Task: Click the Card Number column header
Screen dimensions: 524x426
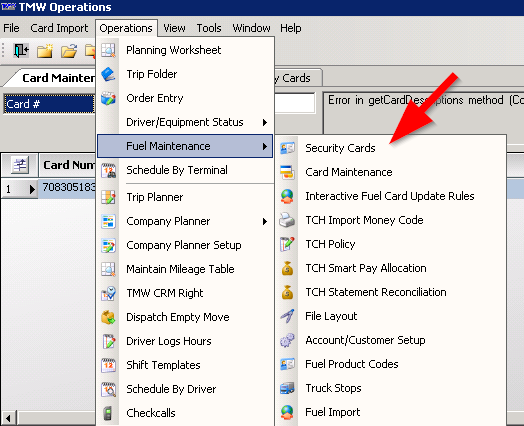Action: click(68, 165)
